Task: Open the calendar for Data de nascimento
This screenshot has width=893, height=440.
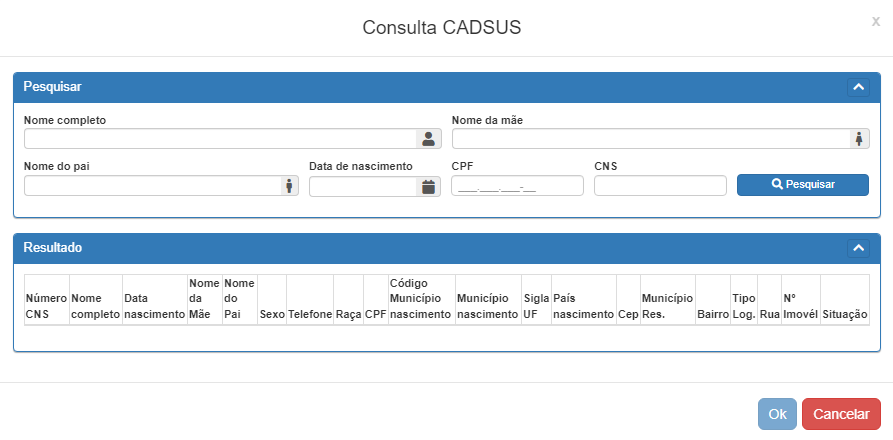Action: point(428,186)
